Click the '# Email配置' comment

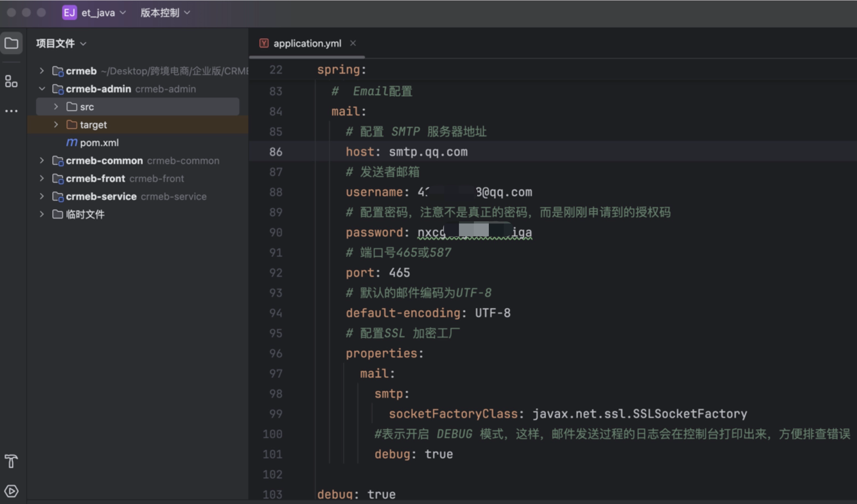click(x=372, y=91)
